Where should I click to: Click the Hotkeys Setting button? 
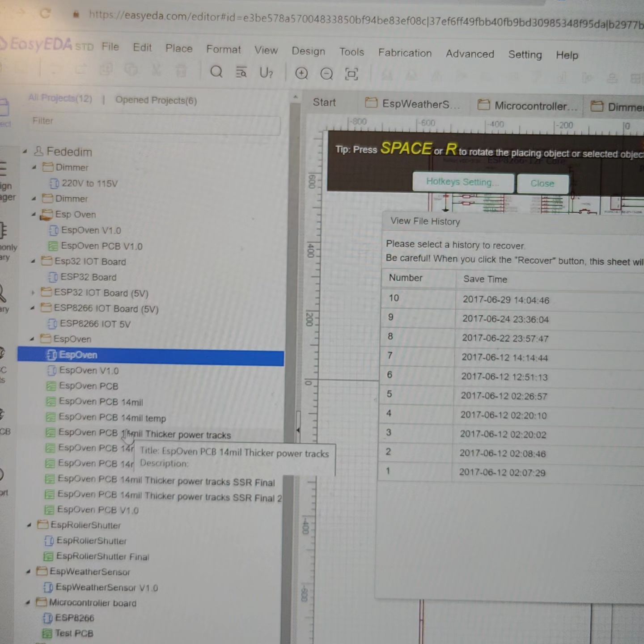(x=463, y=182)
